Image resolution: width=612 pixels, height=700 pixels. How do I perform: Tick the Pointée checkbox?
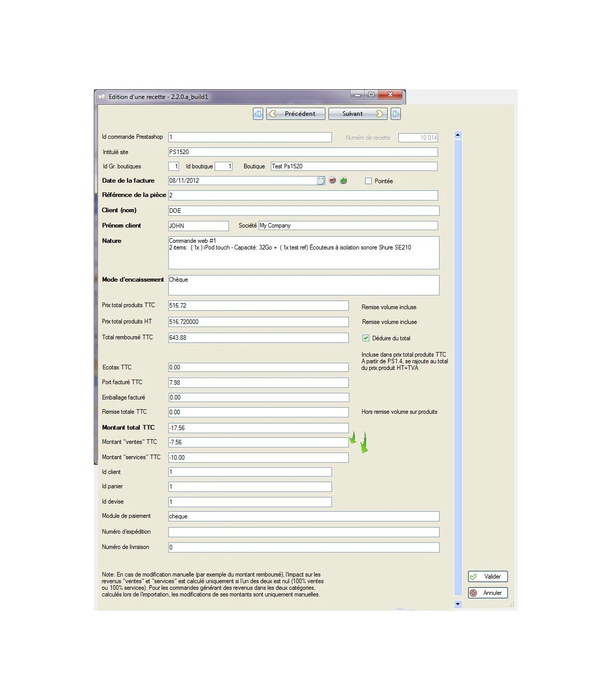coord(368,181)
